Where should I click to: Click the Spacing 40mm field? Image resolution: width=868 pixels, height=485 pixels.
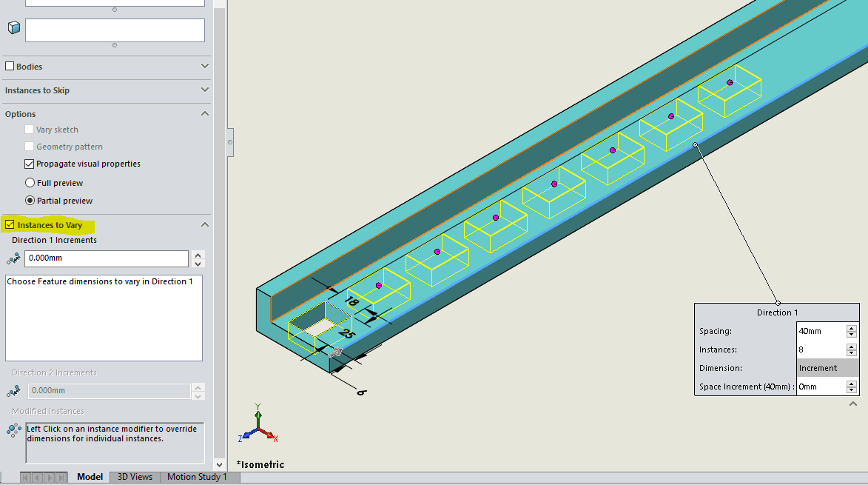820,331
